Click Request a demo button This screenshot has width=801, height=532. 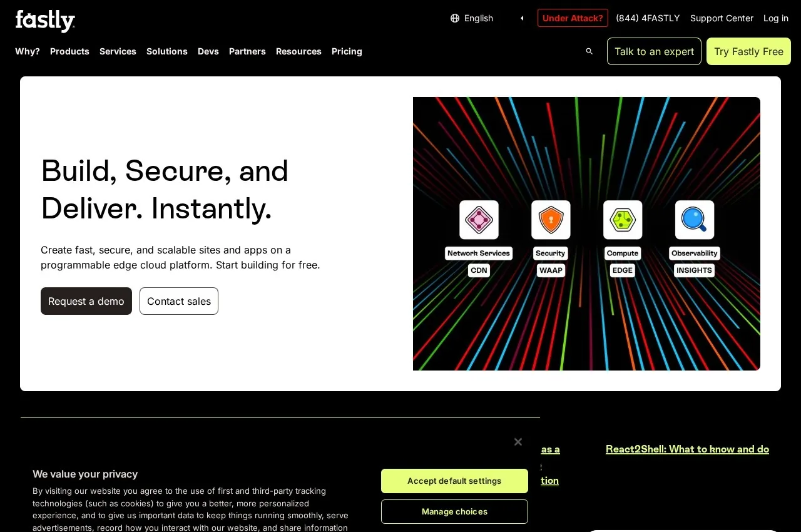(86, 301)
